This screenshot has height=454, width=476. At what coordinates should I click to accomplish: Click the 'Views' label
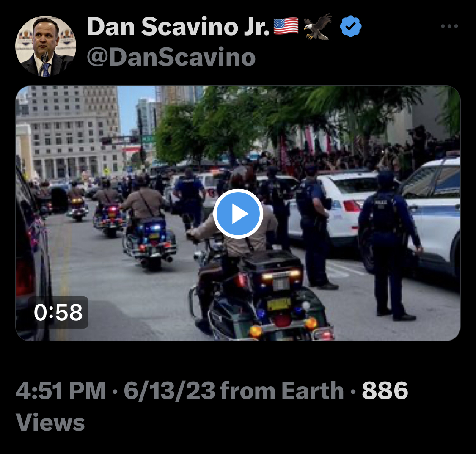click(x=50, y=422)
